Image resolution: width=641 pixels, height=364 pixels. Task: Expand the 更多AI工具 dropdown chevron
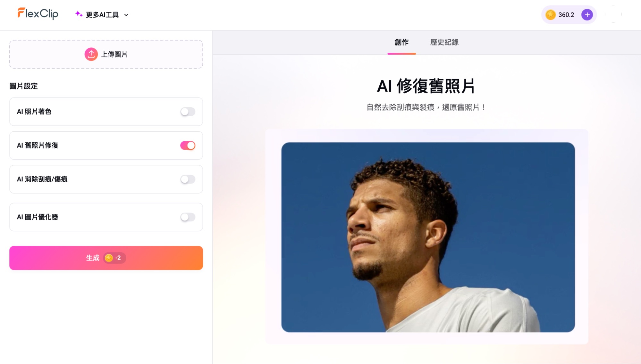pyautogui.click(x=126, y=15)
